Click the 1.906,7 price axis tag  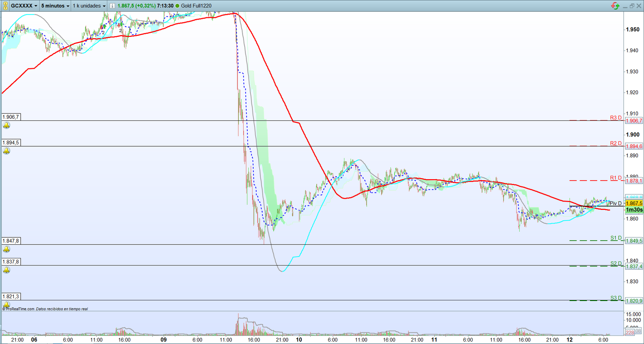634,121
